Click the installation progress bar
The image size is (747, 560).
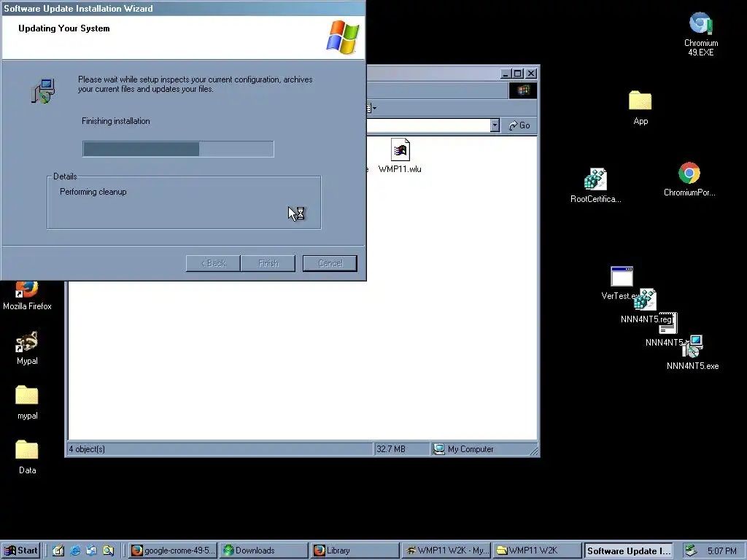pyautogui.click(x=178, y=149)
